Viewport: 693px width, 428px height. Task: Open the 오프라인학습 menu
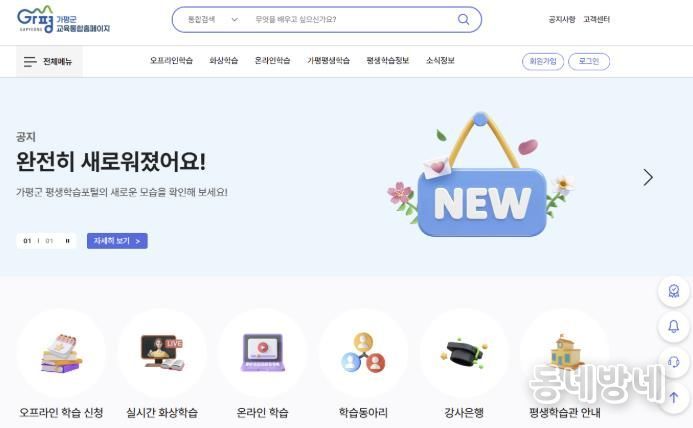pyautogui.click(x=171, y=61)
